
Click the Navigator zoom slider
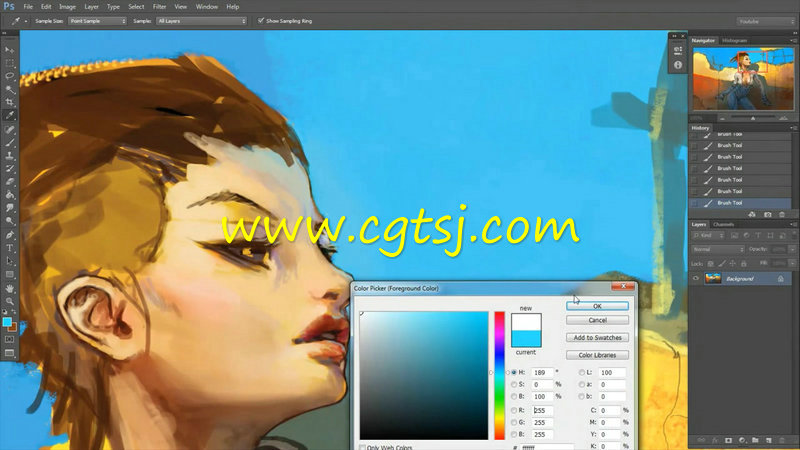[753, 118]
